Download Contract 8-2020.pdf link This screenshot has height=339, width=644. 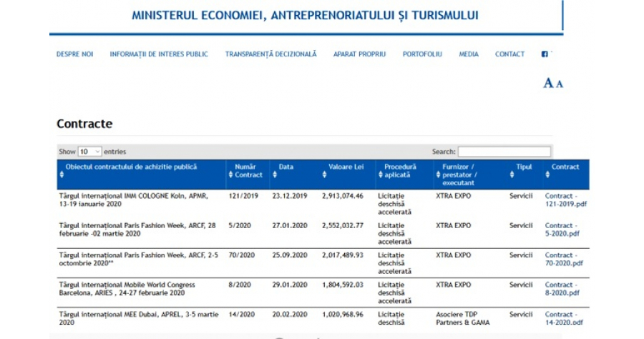pos(562,288)
